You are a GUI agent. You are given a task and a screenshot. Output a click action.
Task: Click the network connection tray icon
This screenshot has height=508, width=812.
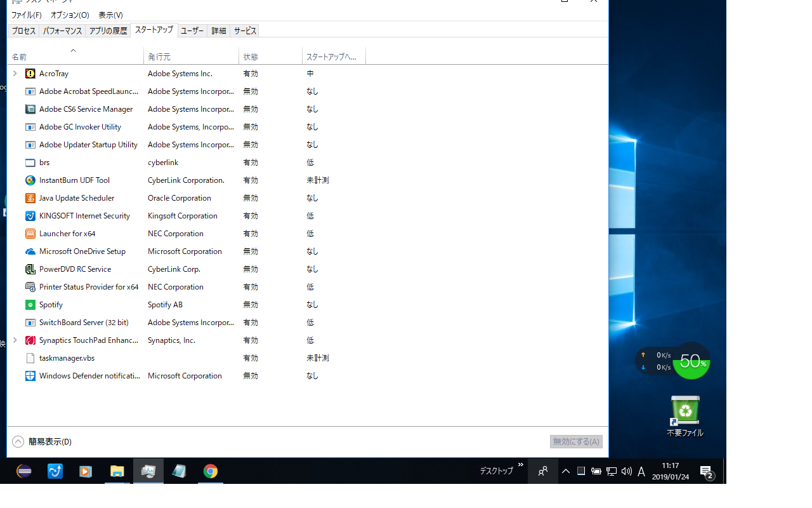coord(612,471)
